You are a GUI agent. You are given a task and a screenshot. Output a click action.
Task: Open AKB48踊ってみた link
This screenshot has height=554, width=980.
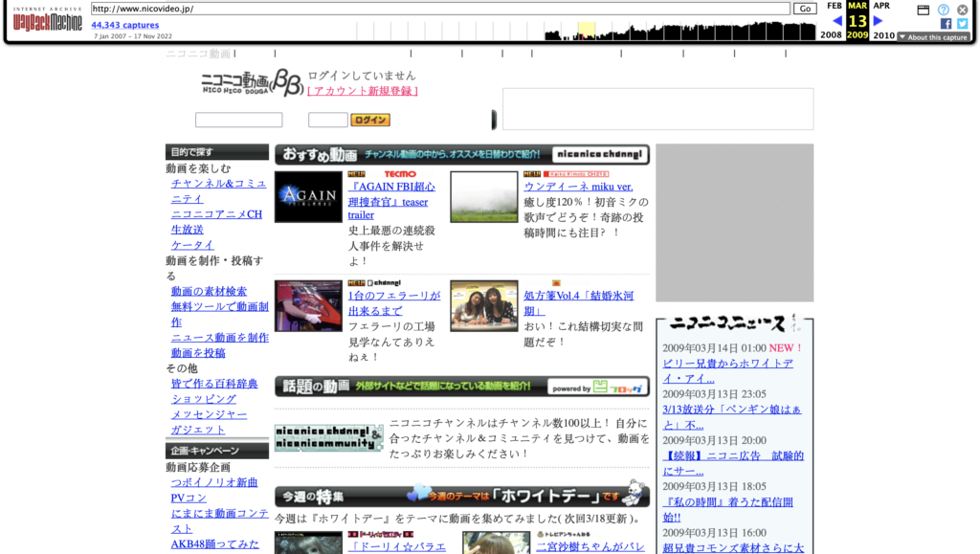coord(214,544)
